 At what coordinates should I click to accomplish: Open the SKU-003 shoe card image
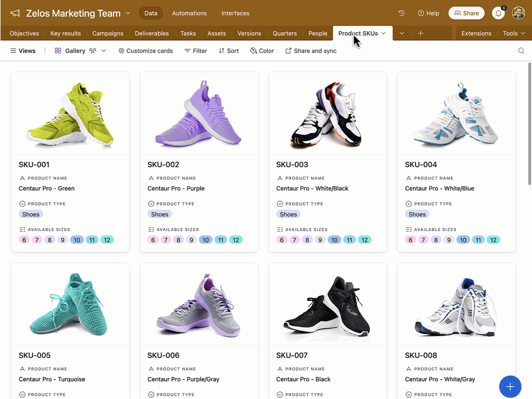coord(328,113)
